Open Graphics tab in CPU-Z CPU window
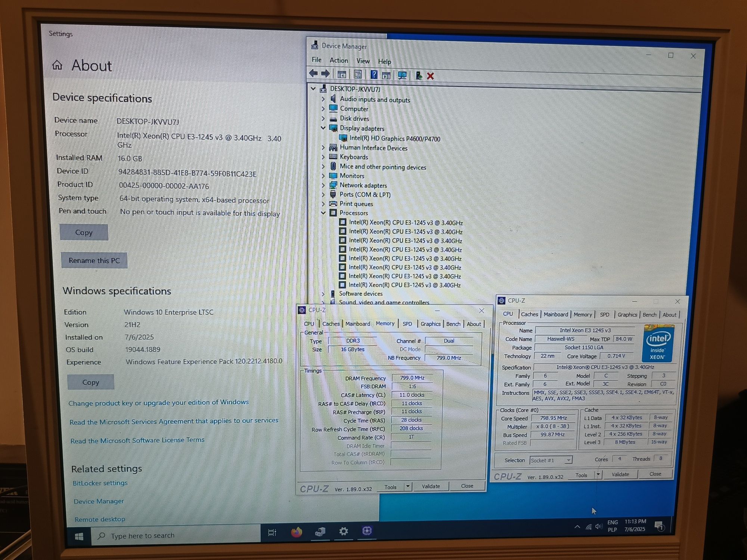The image size is (747, 560). click(627, 315)
